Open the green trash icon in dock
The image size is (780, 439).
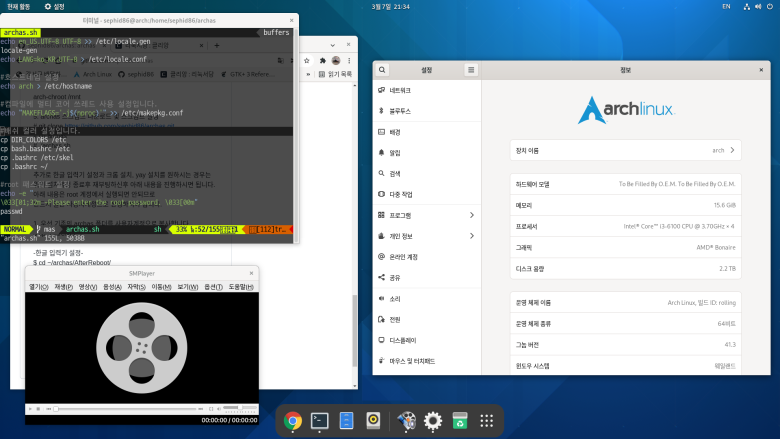460,421
